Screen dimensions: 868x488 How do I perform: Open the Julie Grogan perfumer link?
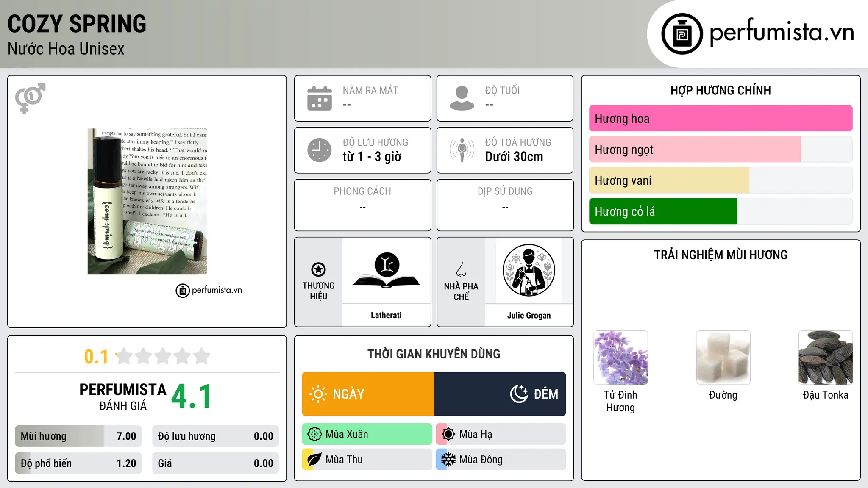(529, 315)
